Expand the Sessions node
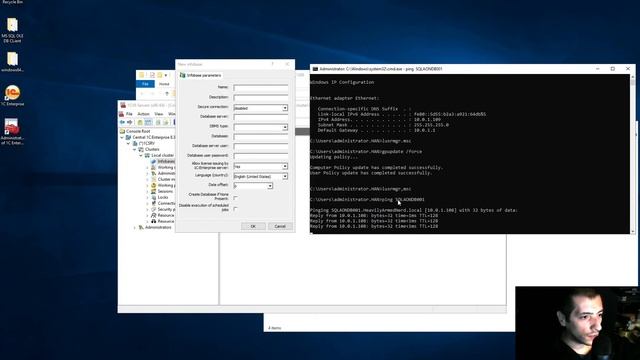The height and width of the screenshot is (360, 640). pyautogui.click(x=147, y=191)
